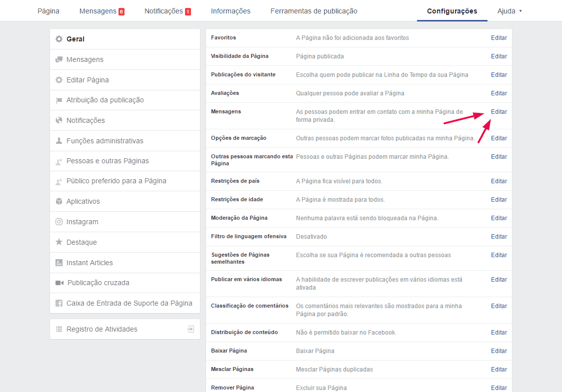
Task: Click the gear icon next to Editar Página
Action: [59, 80]
